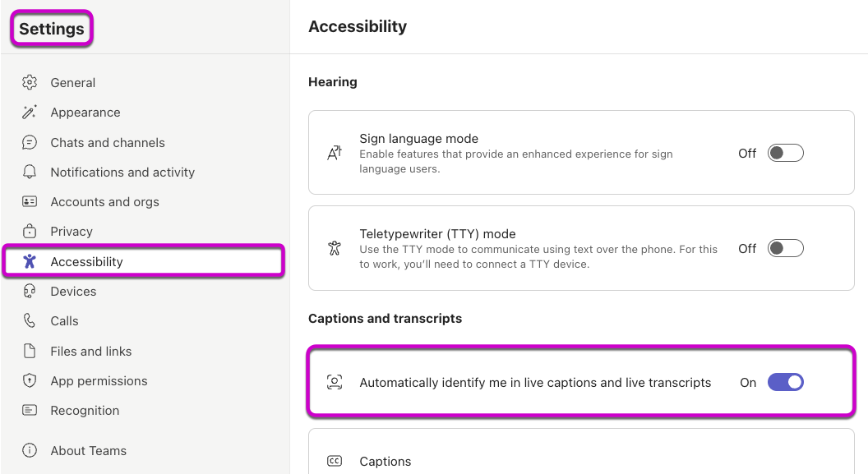868x474 pixels.
Task: Click the Teletypewriter mode icon
Action: tap(335, 248)
